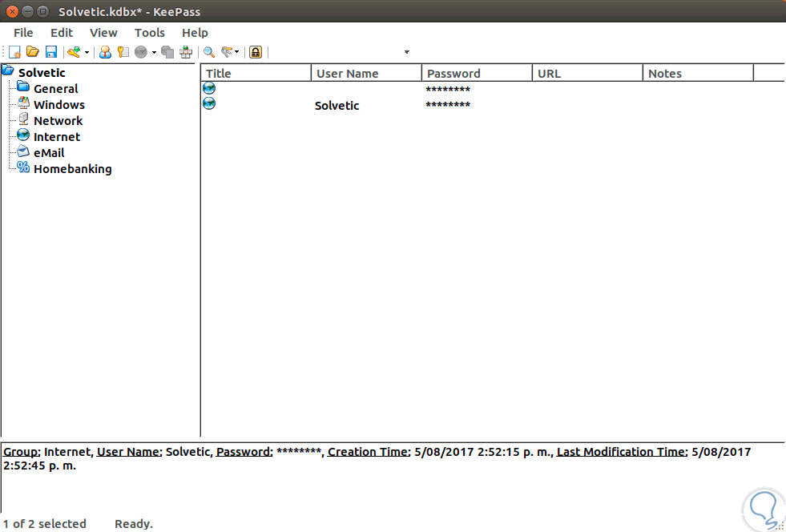
Task: Save the database using floppy disk icon
Action: point(51,51)
